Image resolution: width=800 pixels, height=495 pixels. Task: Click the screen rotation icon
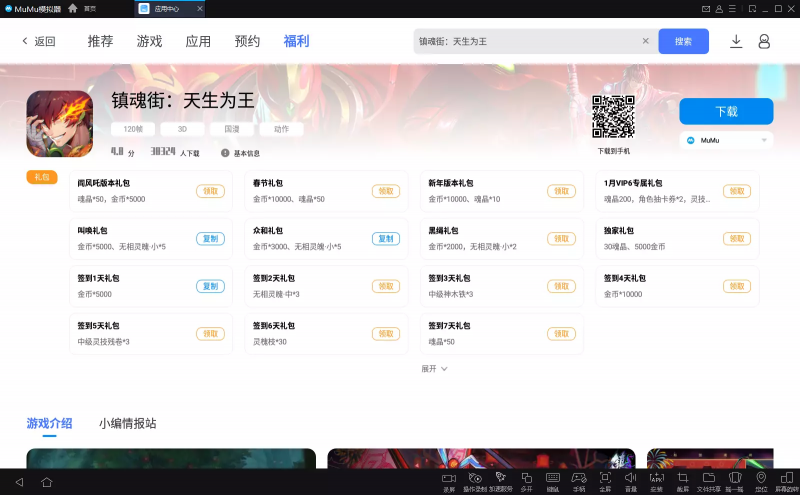click(x=787, y=478)
